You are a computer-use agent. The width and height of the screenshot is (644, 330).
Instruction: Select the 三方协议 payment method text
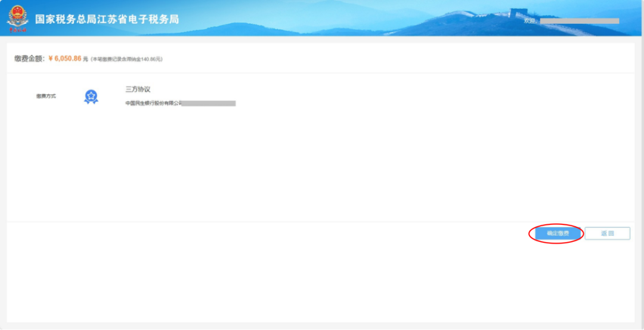click(x=138, y=90)
